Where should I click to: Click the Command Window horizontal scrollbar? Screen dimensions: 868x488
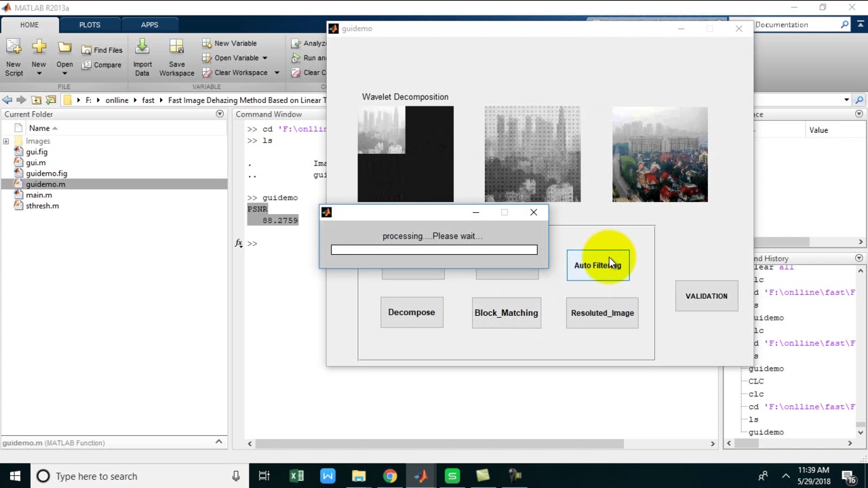coord(439,444)
